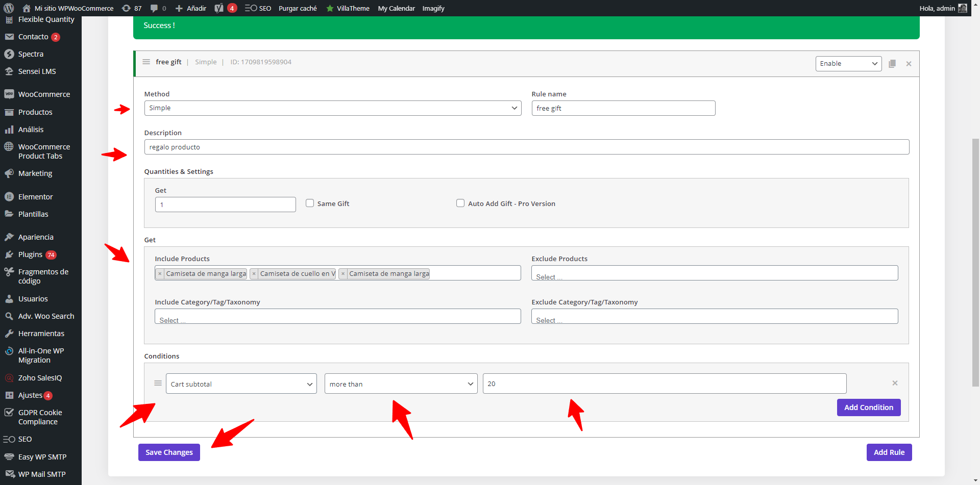
Task: Click the Plugins plug icon in the sidebar
Action: (9, 254)
